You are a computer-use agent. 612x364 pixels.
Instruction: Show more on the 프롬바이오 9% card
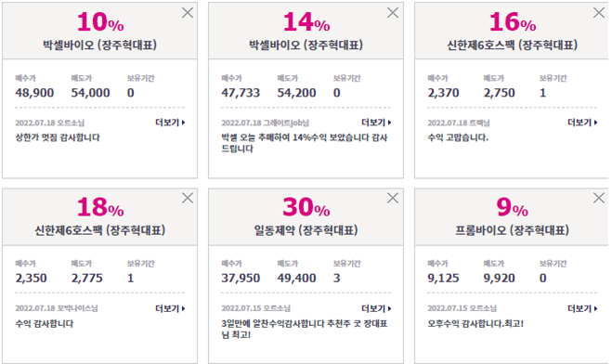tap(582, 308)
